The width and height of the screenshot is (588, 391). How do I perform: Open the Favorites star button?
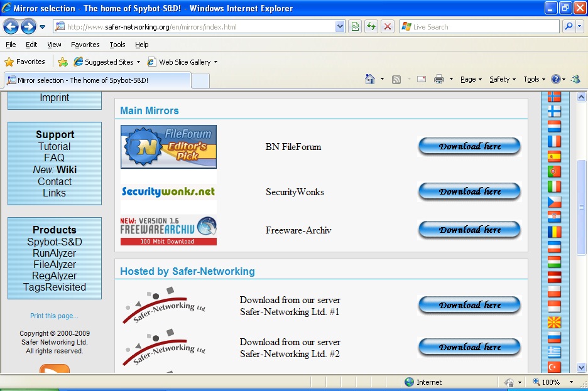(24, 62)
